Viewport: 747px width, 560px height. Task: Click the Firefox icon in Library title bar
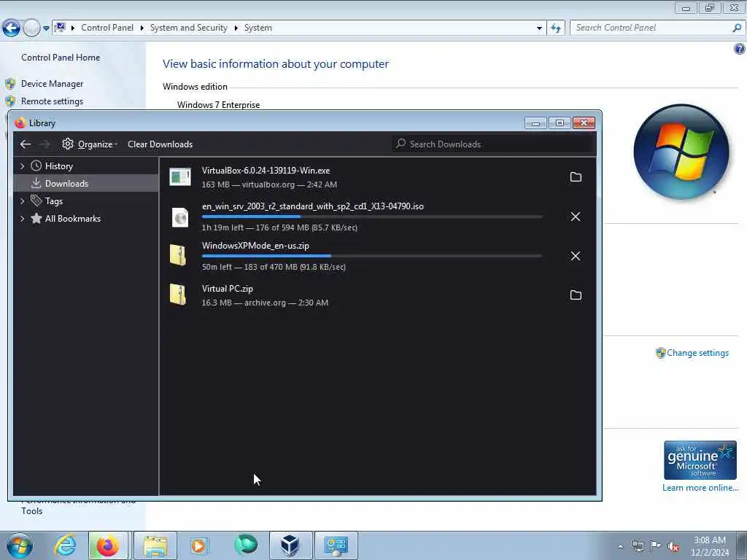point(20,122)
